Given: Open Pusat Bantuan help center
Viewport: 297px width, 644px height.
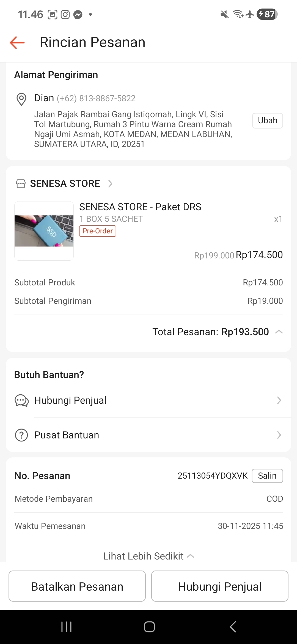Looking at the screenshot, I should [x=148, y=435].
